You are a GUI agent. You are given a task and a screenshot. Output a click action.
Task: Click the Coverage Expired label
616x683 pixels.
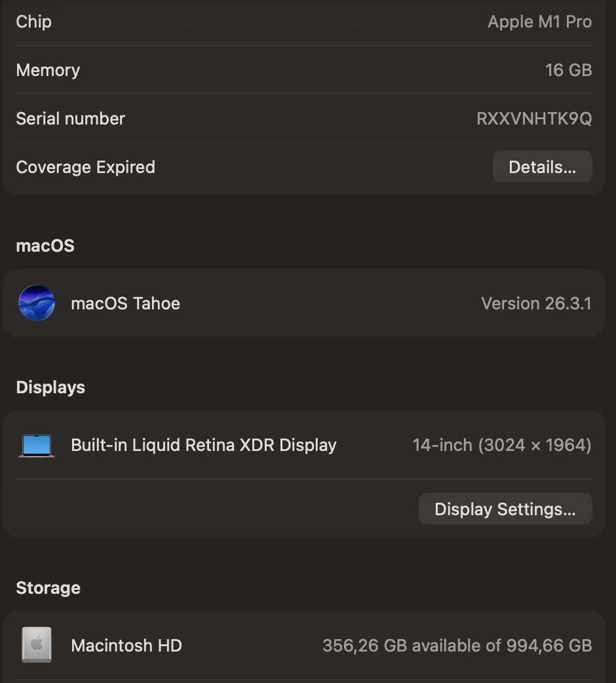[x=85, y=167]
